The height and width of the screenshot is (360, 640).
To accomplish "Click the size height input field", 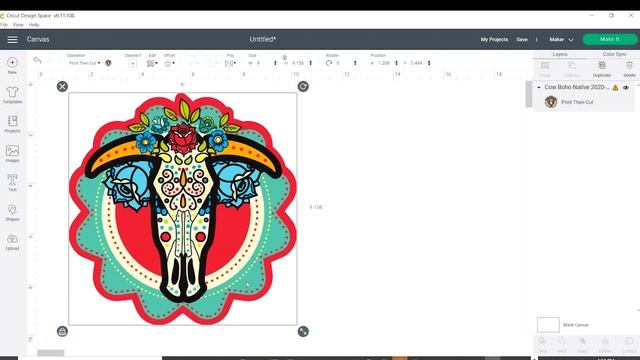I will point(299,63).
